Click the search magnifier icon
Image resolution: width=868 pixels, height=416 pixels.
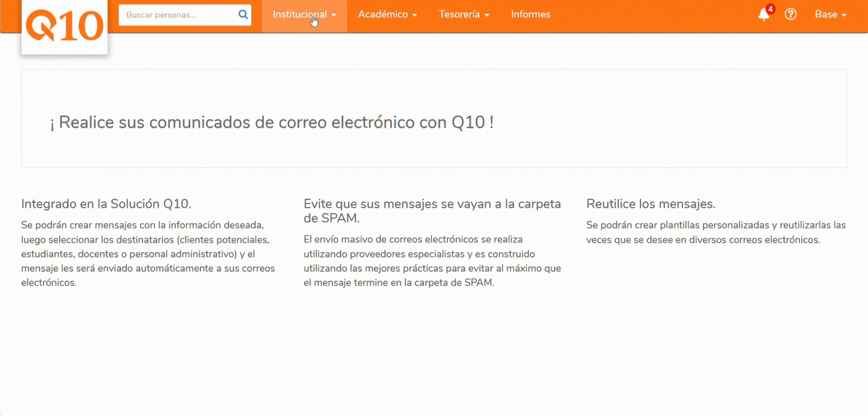point(243,15)
